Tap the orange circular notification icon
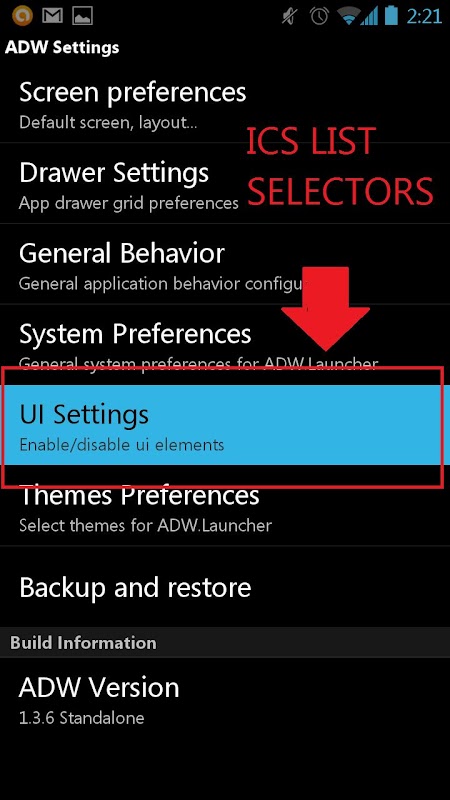The width and height of the screenshot is (450, 800). click(22, 15)
